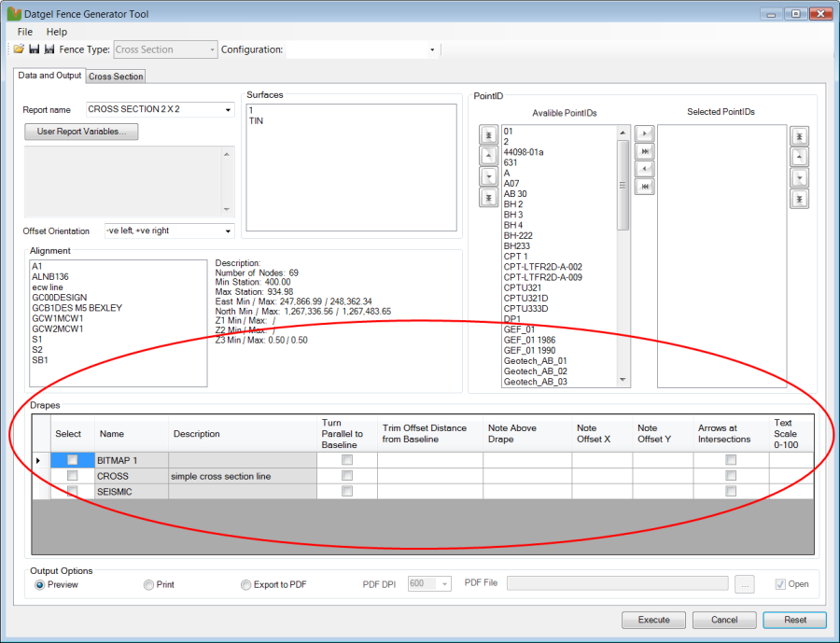Expand the Offset Orientation dropdown
The height and width of the screenshot is (643, 840).
228,231
